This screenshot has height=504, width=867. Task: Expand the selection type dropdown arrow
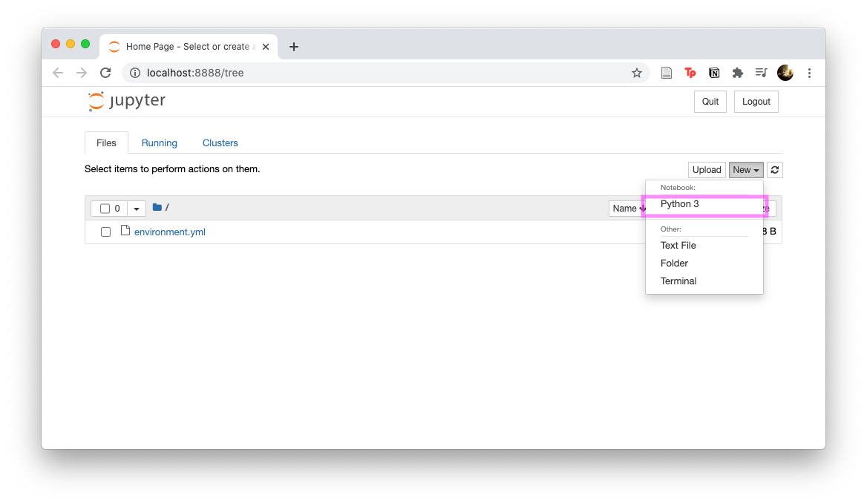[x=137, y=209]
